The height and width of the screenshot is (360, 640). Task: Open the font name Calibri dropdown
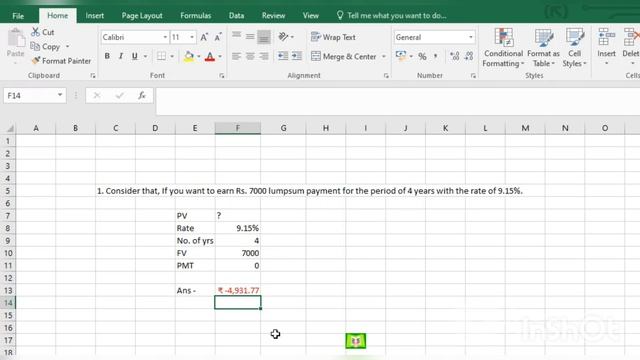pos(165,37)
